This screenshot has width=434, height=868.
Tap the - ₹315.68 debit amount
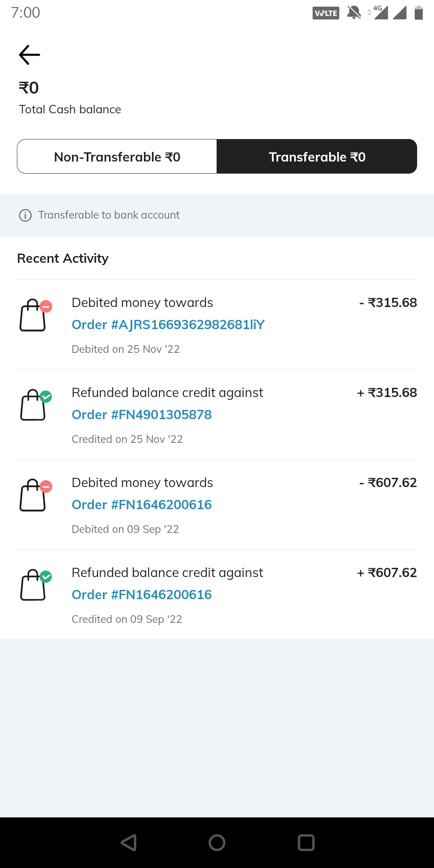(x=388, y=303)
